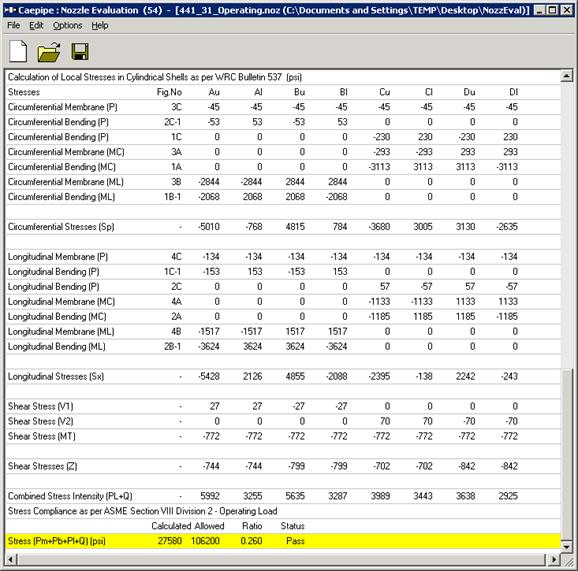Click the Circumferential Stresses (Sp) row label
The width and height of the screenshot is (578, 571).
point(61,226)
